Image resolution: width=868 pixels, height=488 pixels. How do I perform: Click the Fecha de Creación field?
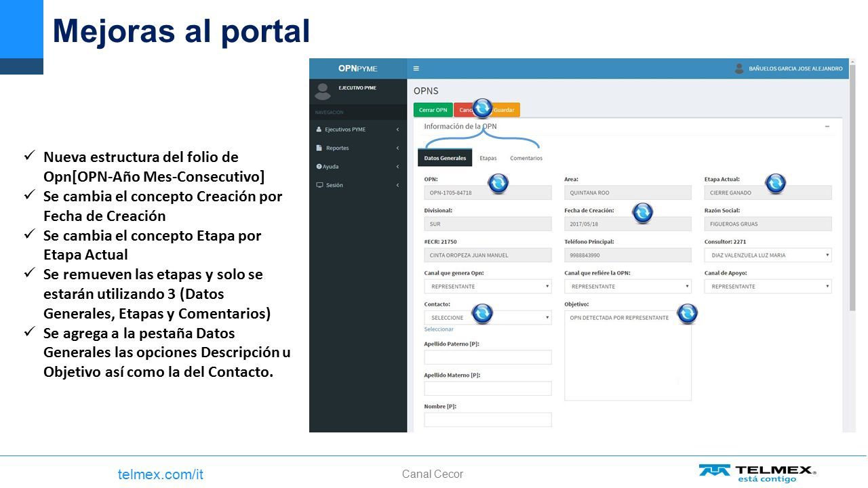click(627, 224)
